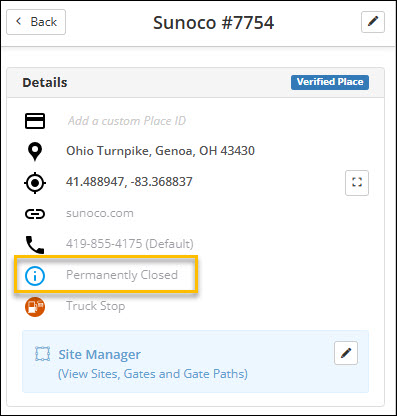Click the pencil edit icon beside Sunoco #7754
Image resolution: width=397 pixels, height=416 pixels.
(x=373, y=22)
